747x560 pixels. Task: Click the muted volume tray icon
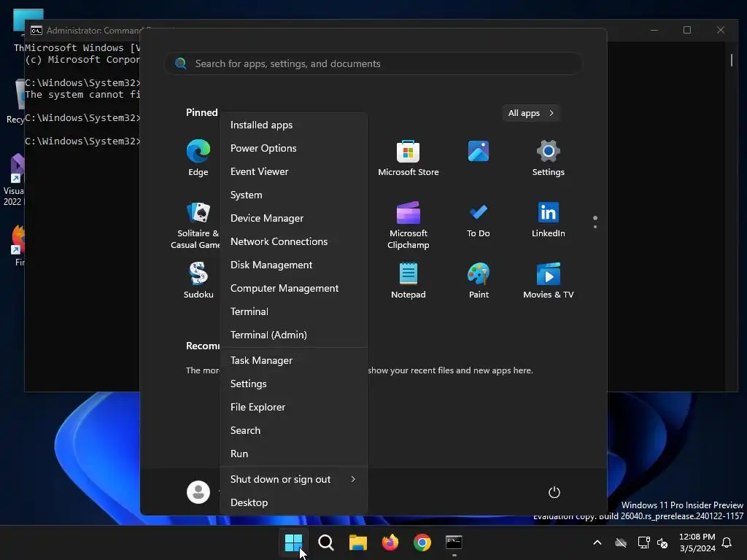[x=662, y=542]
